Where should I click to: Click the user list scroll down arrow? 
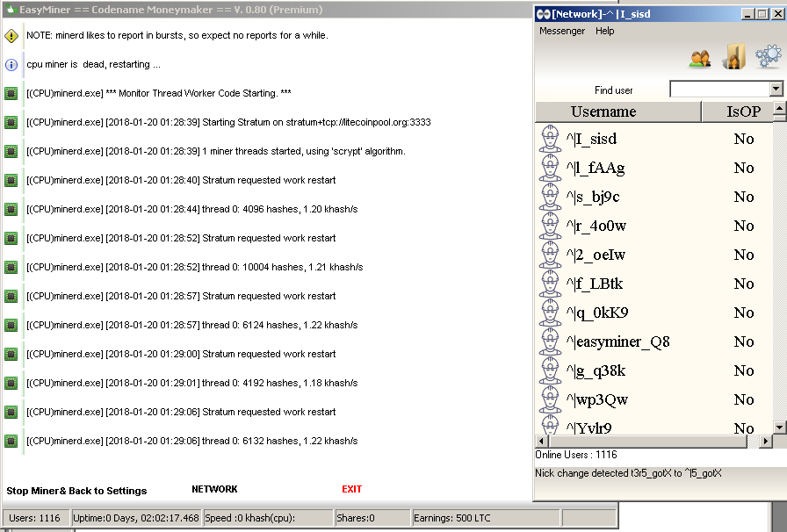[779, 428]
